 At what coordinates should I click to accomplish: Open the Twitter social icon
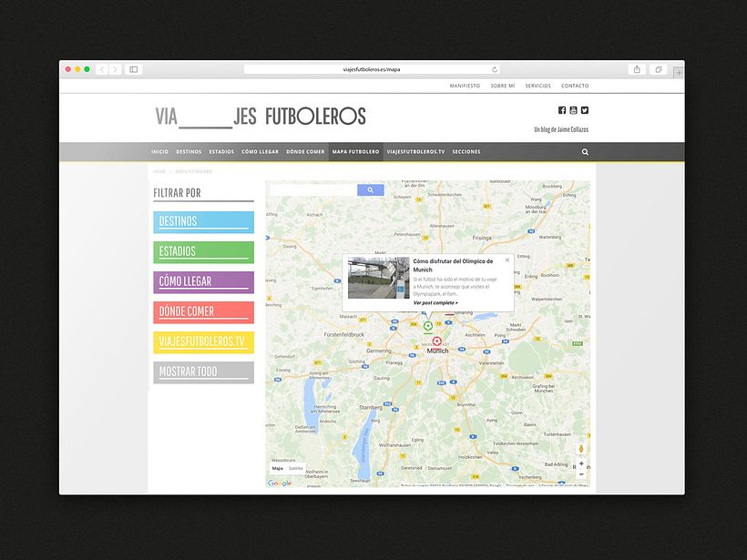point(585,110)
